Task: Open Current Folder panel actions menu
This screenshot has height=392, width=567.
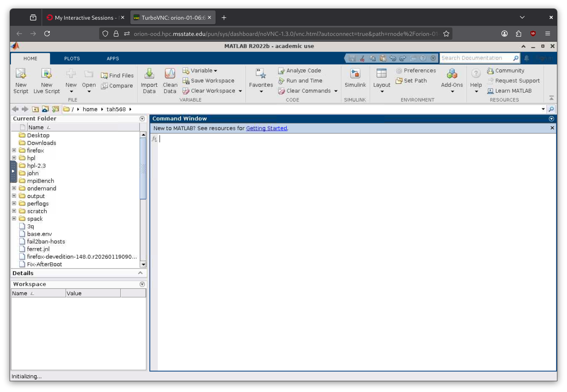Action: (142, 119)
